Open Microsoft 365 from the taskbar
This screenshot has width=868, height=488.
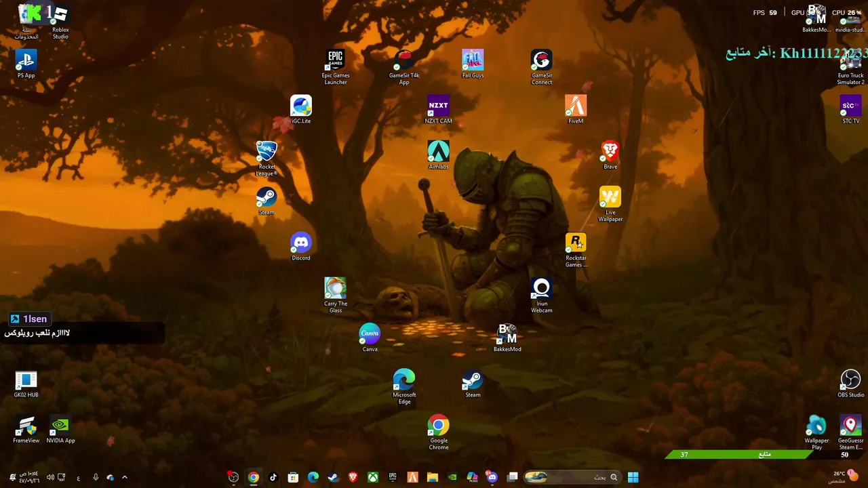[473, 477]
